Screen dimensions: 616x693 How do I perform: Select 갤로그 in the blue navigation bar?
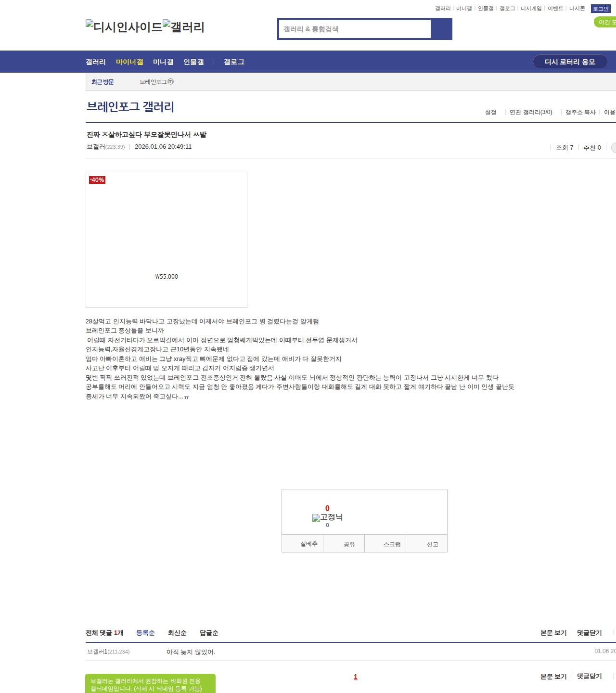pos(234,62)
